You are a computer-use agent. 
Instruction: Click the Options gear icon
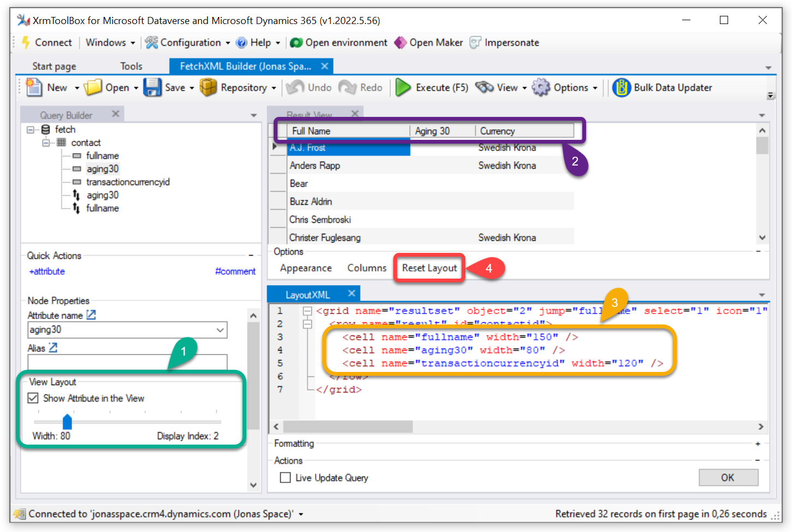541,87
